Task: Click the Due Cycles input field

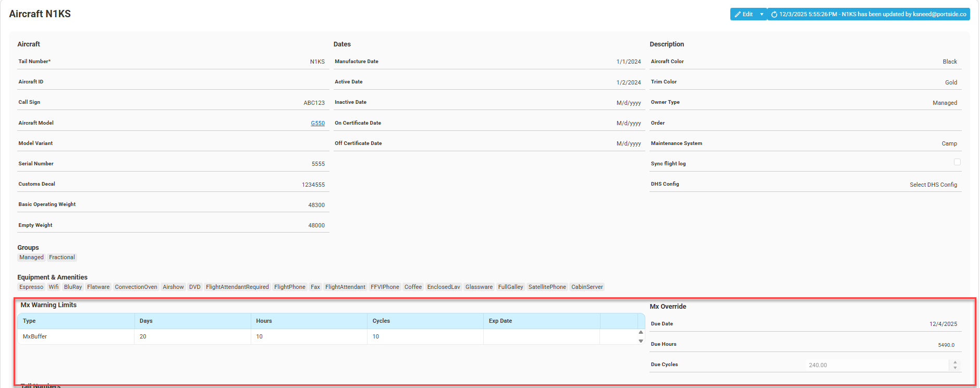Action: (876, 365)
